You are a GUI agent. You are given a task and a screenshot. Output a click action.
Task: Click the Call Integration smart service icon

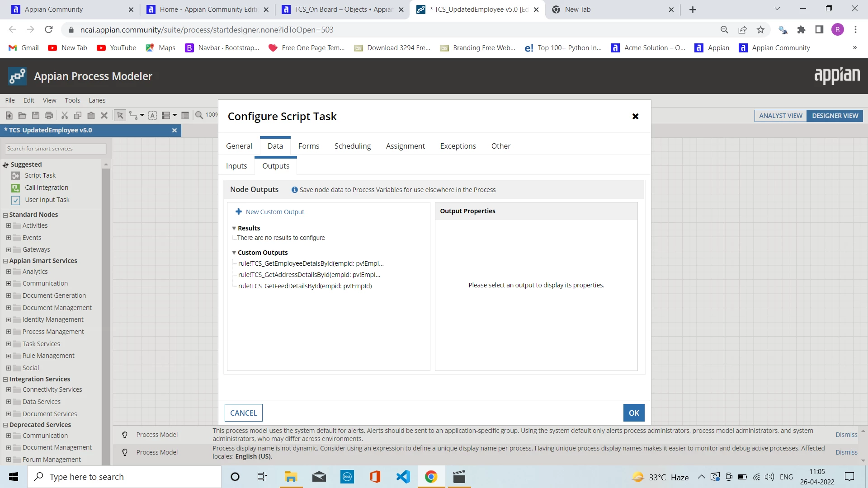click(16, 188)
